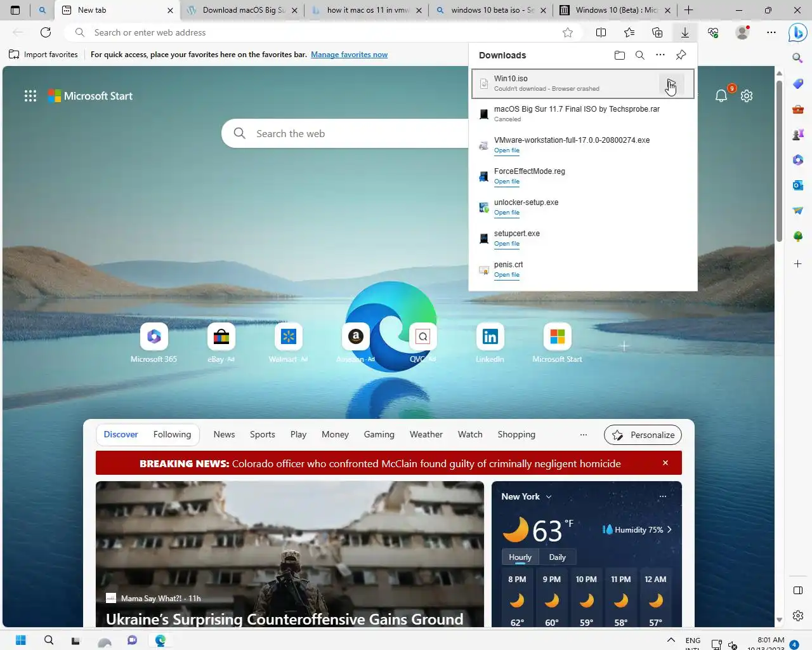
Task: Switch weather to Daily view
Action: (558, 557)
